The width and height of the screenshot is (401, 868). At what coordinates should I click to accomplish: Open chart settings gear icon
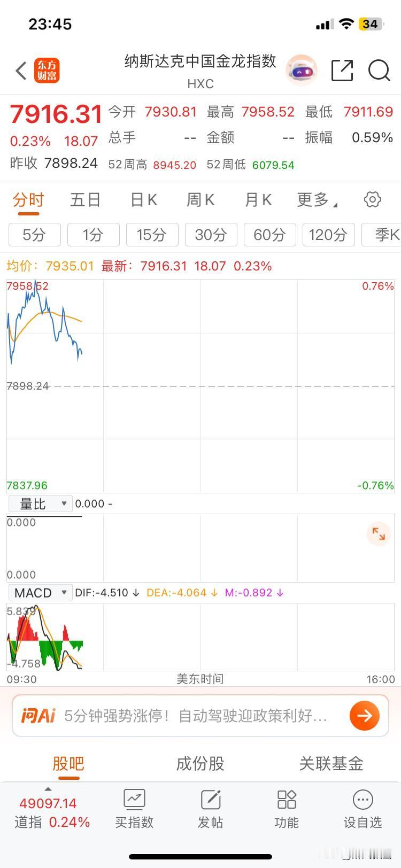pyautogui.click(x=373, y=199)
